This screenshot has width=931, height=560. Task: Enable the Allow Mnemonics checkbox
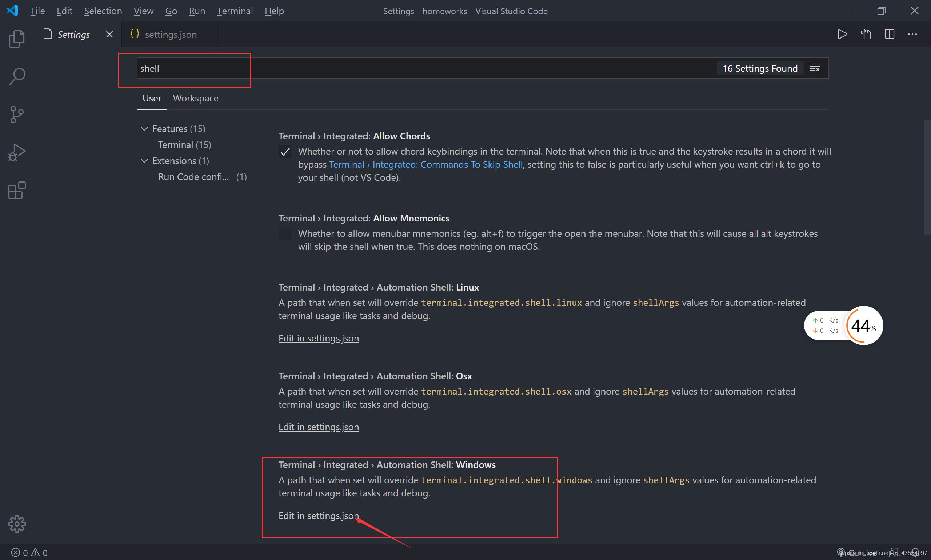(x=285, y=234)
